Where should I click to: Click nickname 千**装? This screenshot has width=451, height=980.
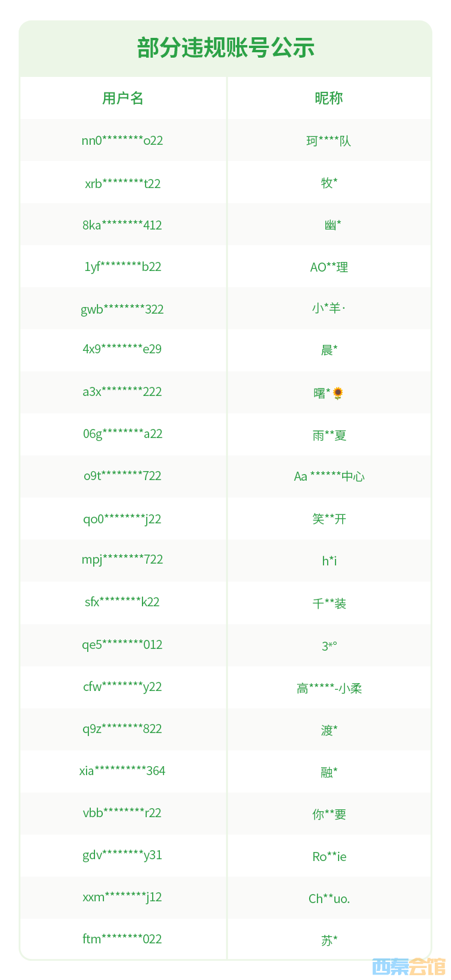(329, 604)
